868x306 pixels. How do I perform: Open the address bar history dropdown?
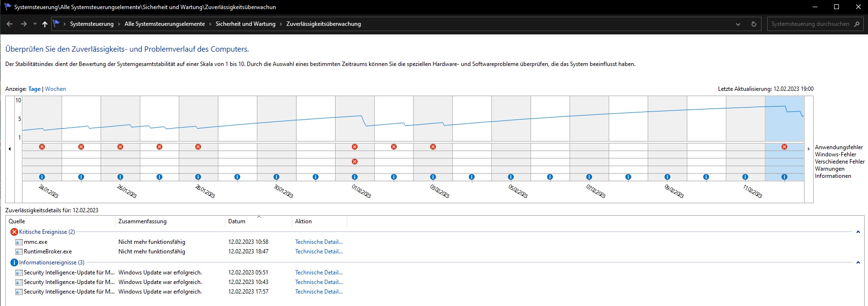tap(738, 24)
